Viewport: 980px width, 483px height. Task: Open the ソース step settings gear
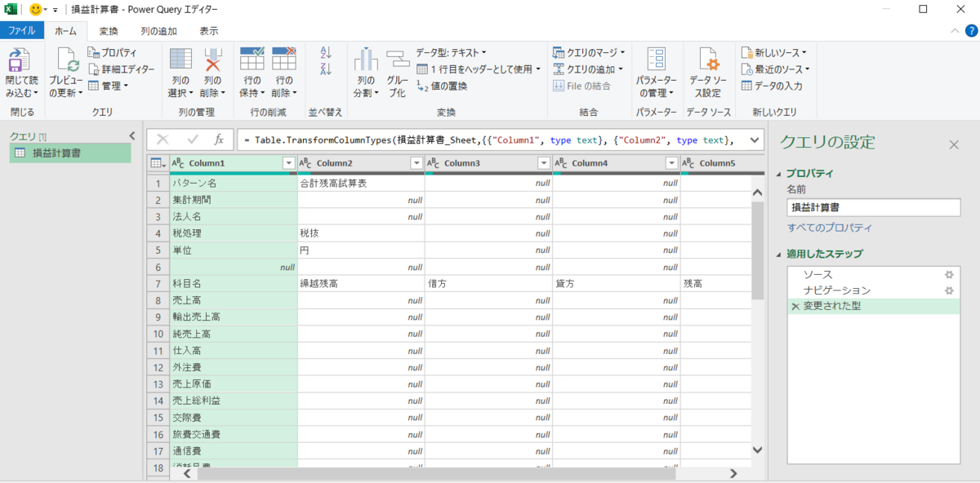[x=949, y=275]
